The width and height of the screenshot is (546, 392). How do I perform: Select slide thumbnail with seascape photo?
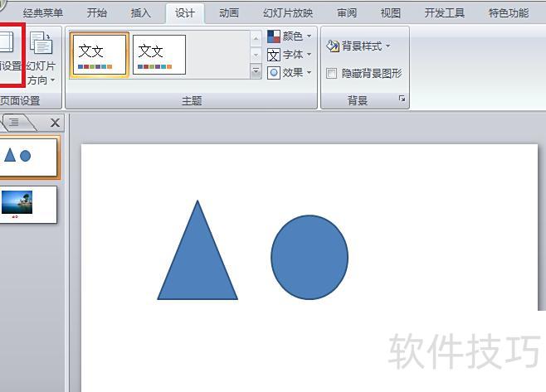pos(28,205)
